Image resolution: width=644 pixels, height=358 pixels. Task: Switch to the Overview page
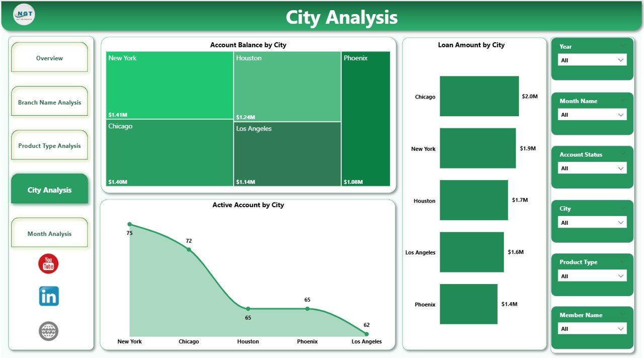[x=49, y=57]
